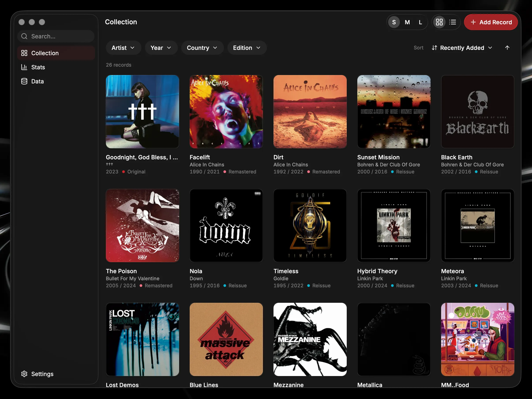Click Goldie artist name
Image resolution: width=532 pixels, height=399 pixels.
pos(281,279)
